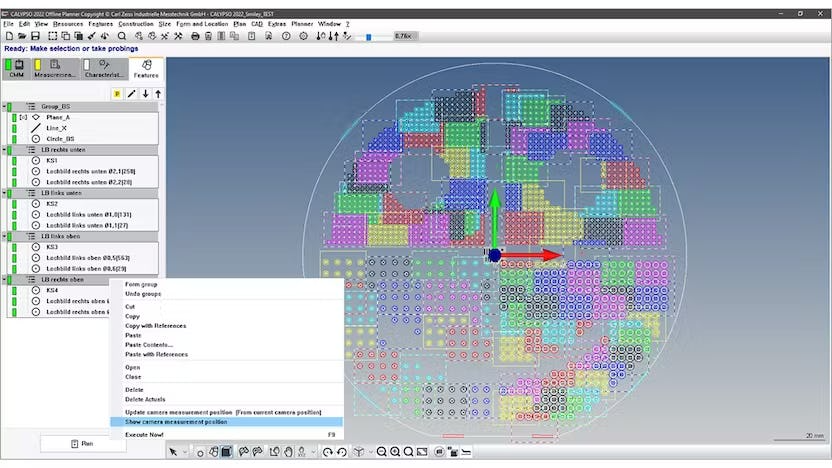Open the view cube dropdown arrow
The height and width of the screenshot is (468, 832).
(x=370, y=453)
